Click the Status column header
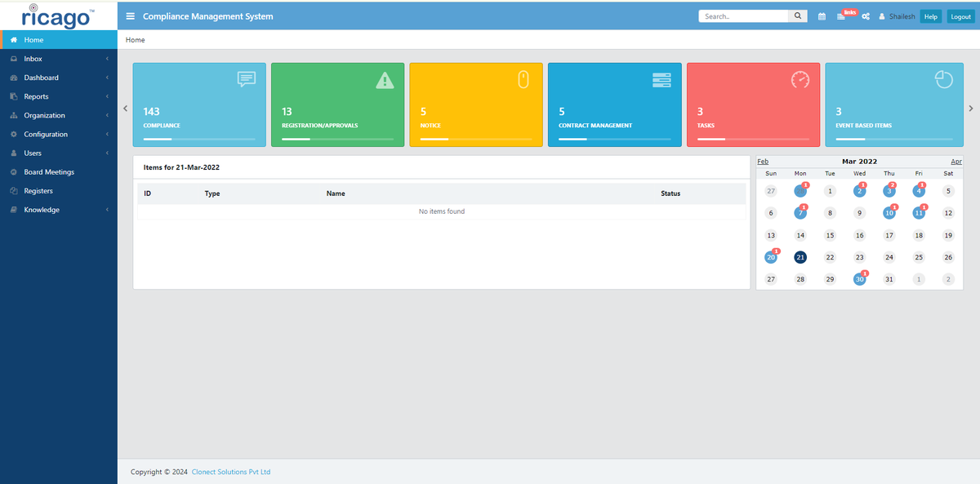The height and width of the screenshot is (484, 980). point(670,193)
